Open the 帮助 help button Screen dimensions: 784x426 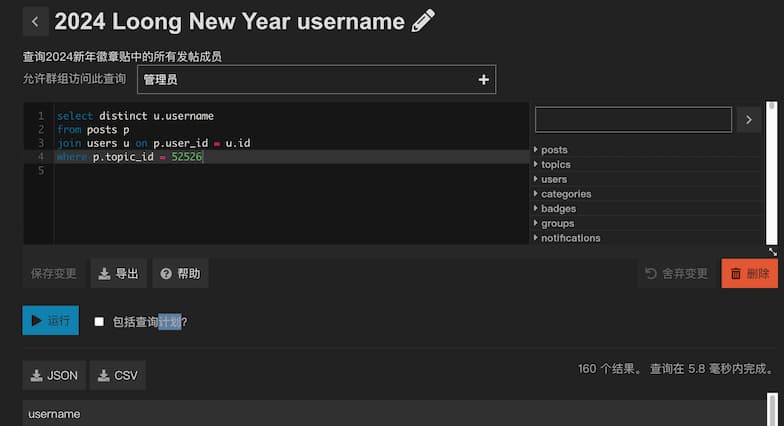pos(180,273)
